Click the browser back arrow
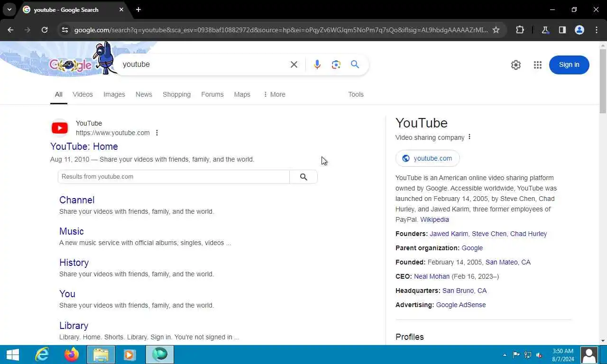 pos(10,30)
